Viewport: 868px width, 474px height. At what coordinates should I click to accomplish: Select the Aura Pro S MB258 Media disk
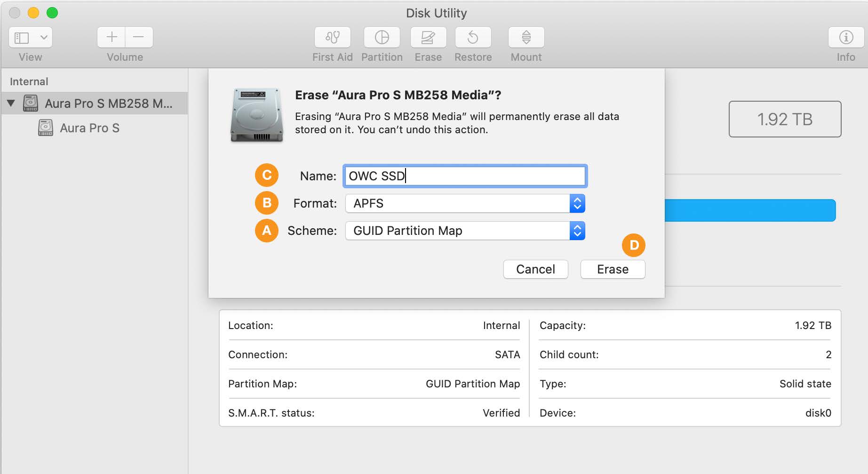point(108,103)
